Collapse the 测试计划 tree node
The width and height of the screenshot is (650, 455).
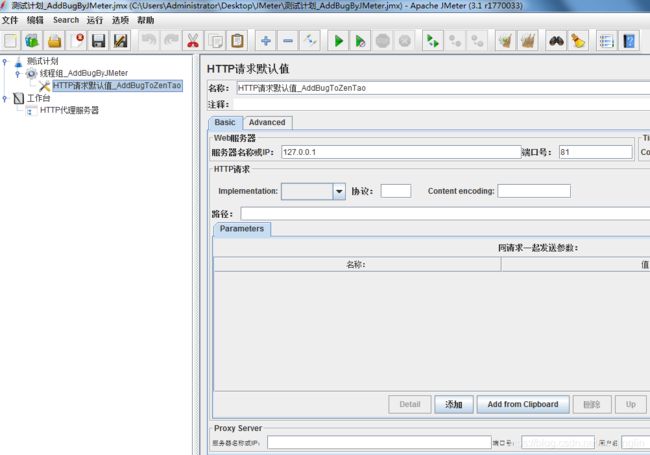click(5, 61)
